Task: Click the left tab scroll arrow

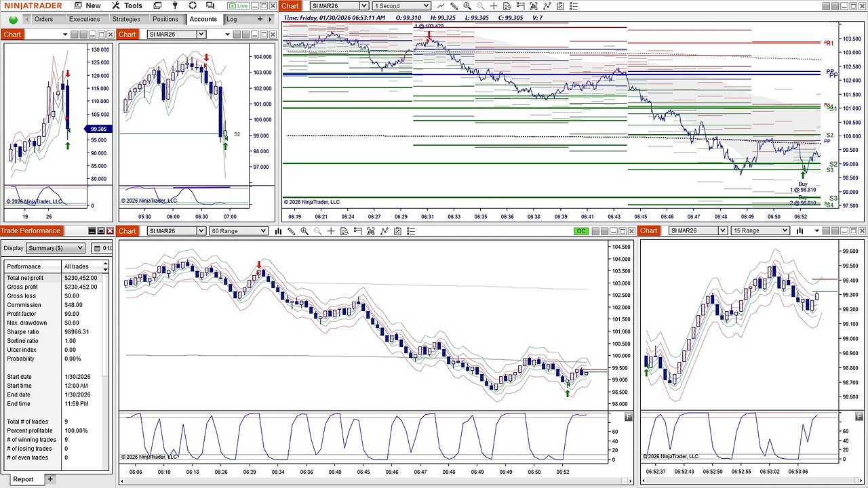Action: [x=25, y=20]
